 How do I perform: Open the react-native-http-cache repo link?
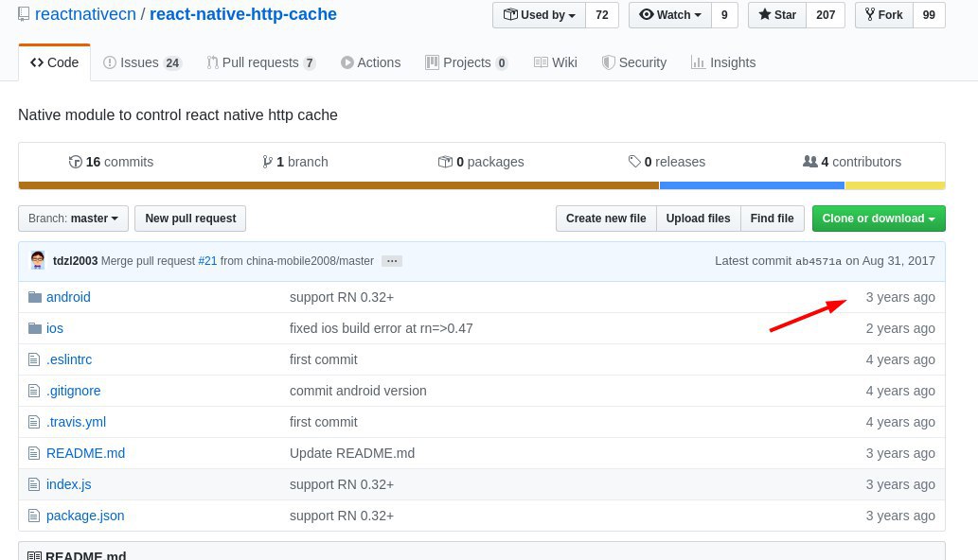click(243, 14)
